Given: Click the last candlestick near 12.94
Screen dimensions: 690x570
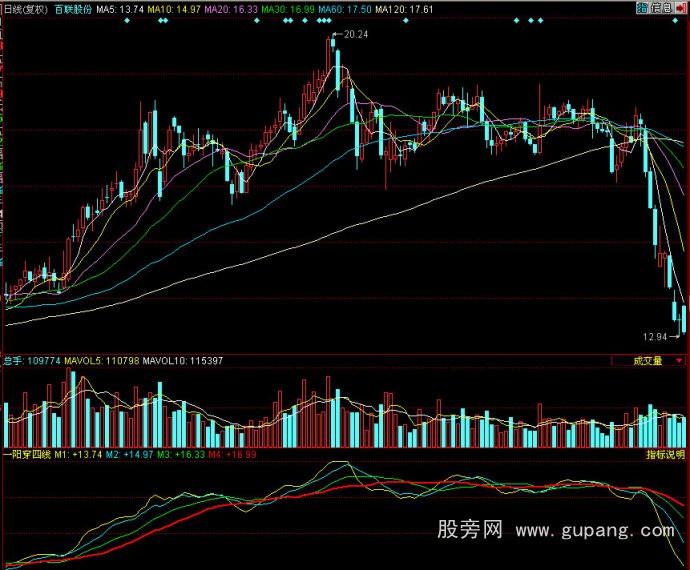Looking at the screenshot, I should click(683, 318).
